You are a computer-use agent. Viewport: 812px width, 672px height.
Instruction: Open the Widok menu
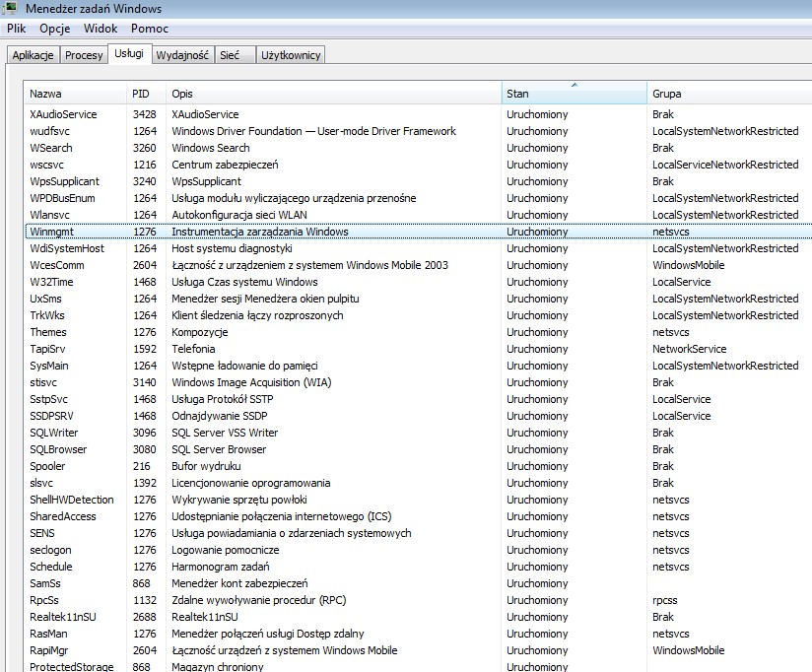[x=101, y=29]
